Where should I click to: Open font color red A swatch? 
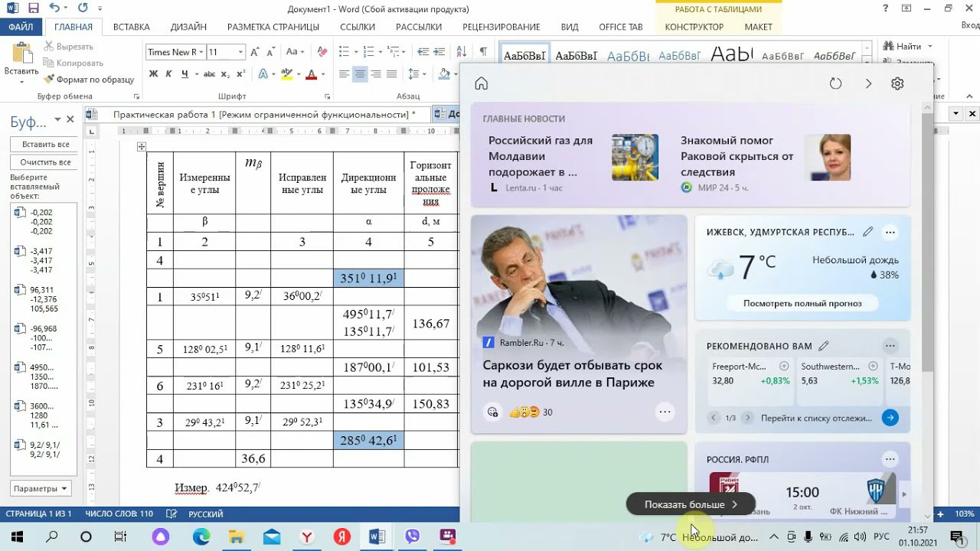click(311, 74)
